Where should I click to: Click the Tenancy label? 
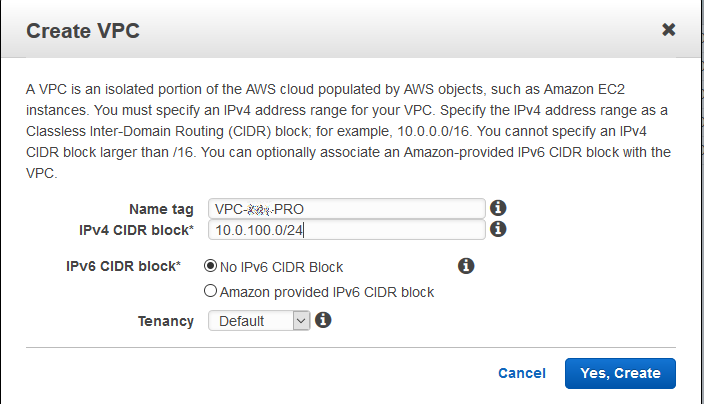pos(166,321)
